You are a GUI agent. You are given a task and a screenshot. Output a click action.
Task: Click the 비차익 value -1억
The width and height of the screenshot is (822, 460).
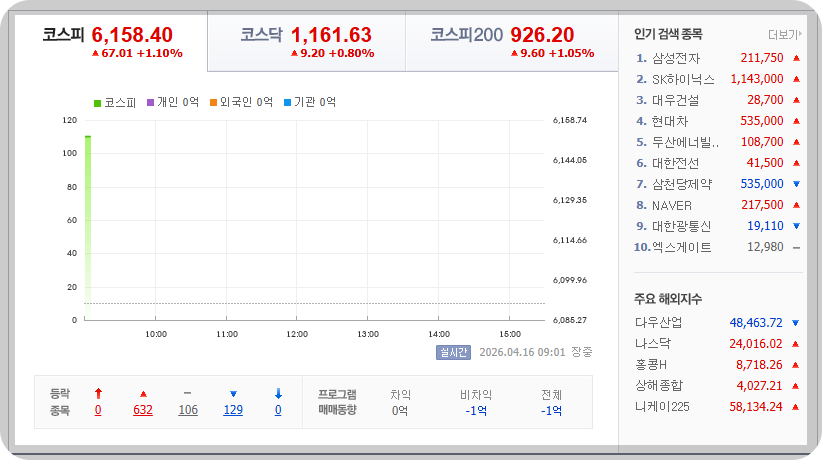coord(476,411)
